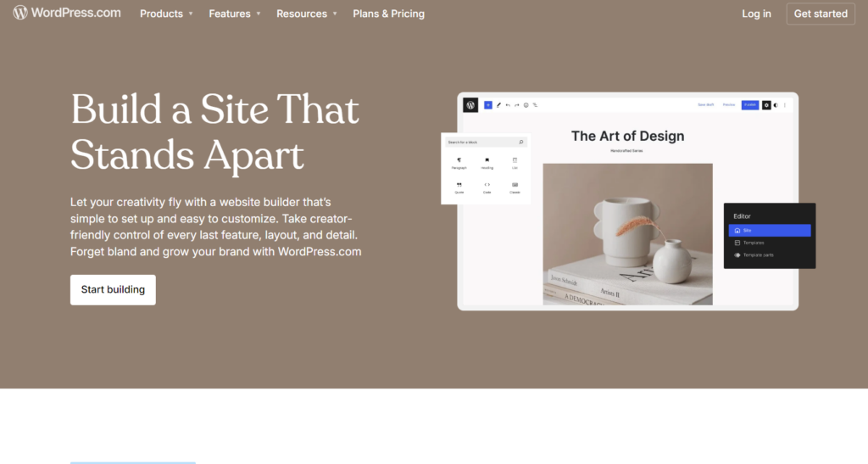
Task: Open the settings gear in editor toolbar
Action: 766,104
